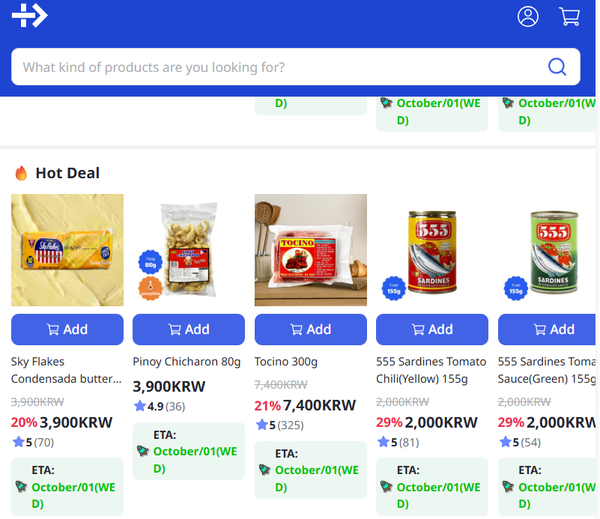
Task: Open the Tocino product thumbnail
Action: [311, 250]
